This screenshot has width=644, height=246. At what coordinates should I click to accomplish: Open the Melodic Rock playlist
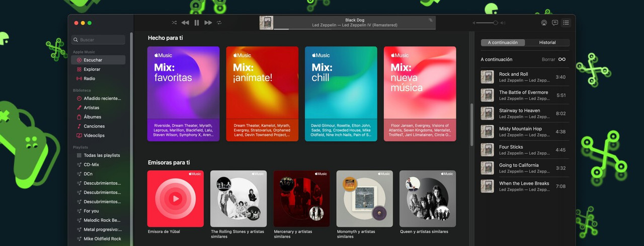[98, 220]
